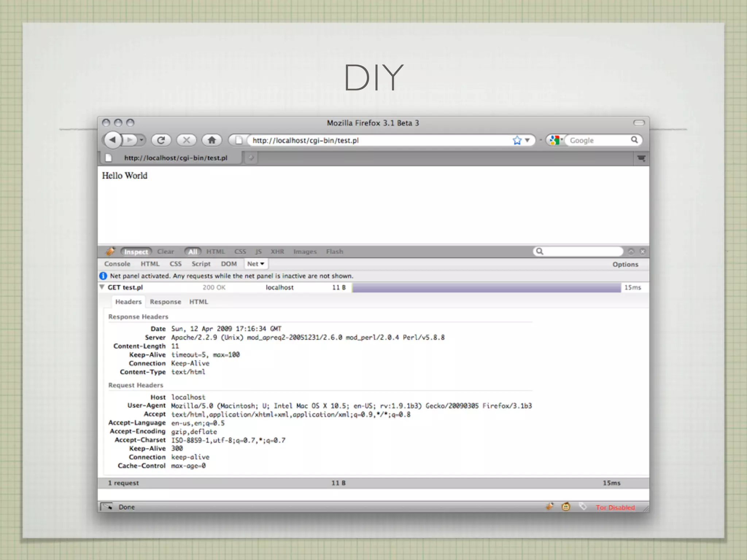
Task: Click the Hello World page text
Action: click(124, 176)
